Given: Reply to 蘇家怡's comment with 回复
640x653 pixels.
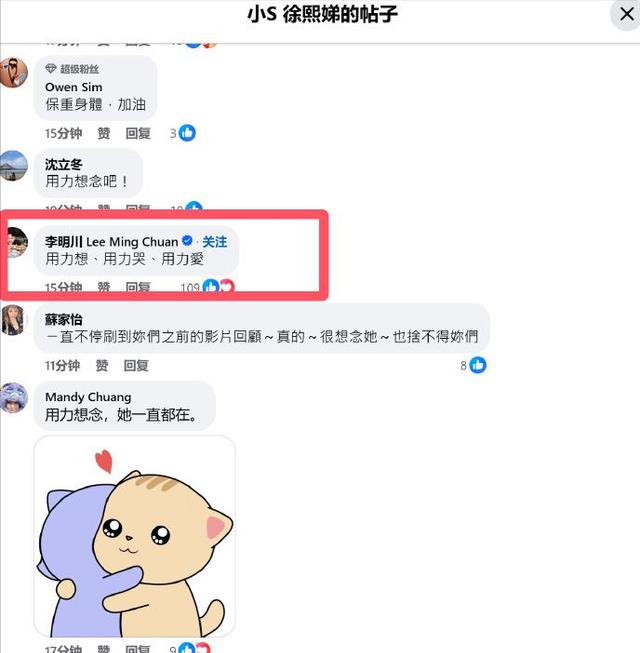Looking at the screenshot, I should point(136,365).
